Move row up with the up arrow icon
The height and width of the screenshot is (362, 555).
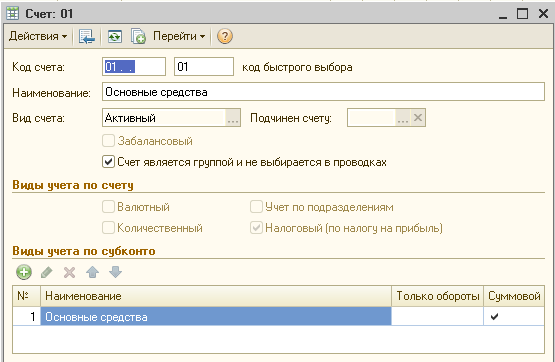[x=92, y=272]
